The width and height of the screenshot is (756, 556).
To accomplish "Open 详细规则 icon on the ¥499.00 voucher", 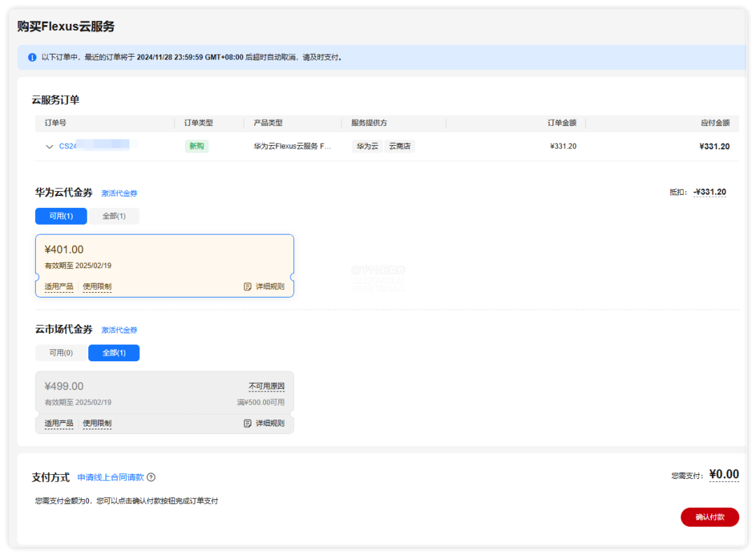I will click(x=248, y=424).
